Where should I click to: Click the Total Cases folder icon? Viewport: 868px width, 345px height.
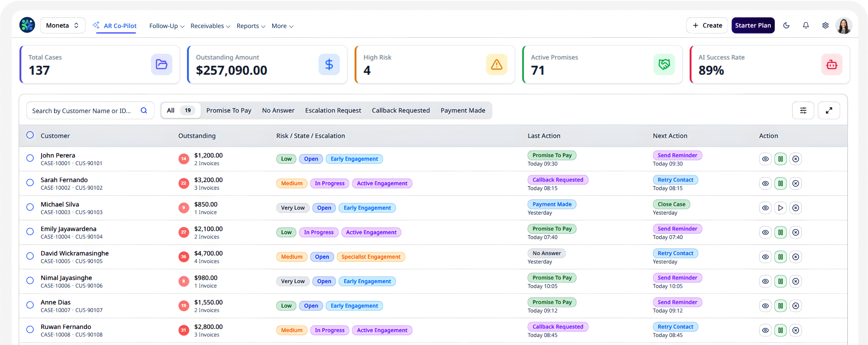pyautogui.click(x=161, y=64)
